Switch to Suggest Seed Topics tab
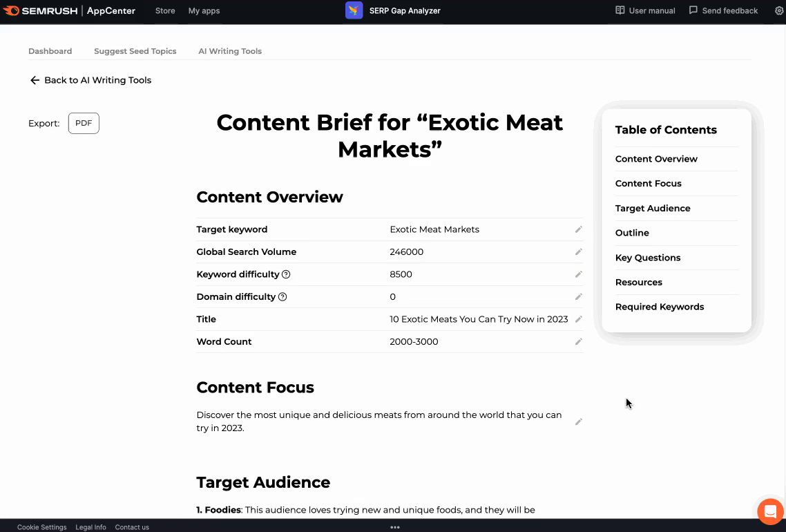 pyautogui.click(x=135, y=51)
